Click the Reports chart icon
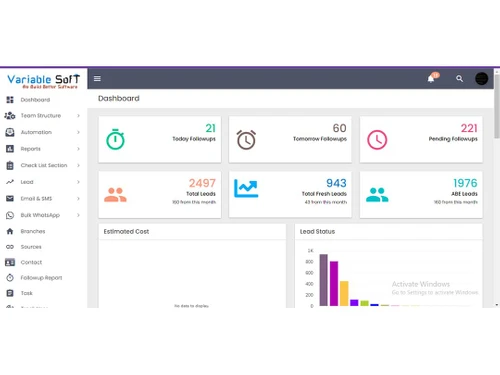This screenshot has width=500, height=375. [10, 149]
